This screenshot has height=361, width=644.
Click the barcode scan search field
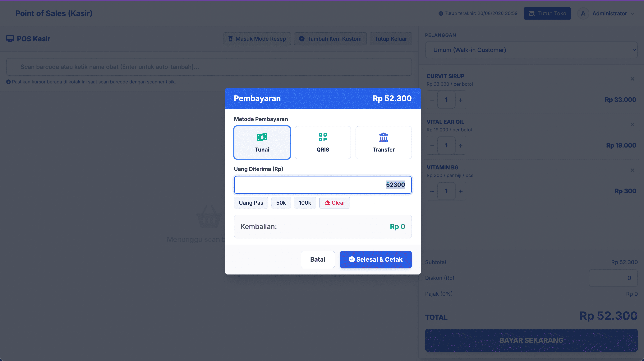(x=209, y=67)
